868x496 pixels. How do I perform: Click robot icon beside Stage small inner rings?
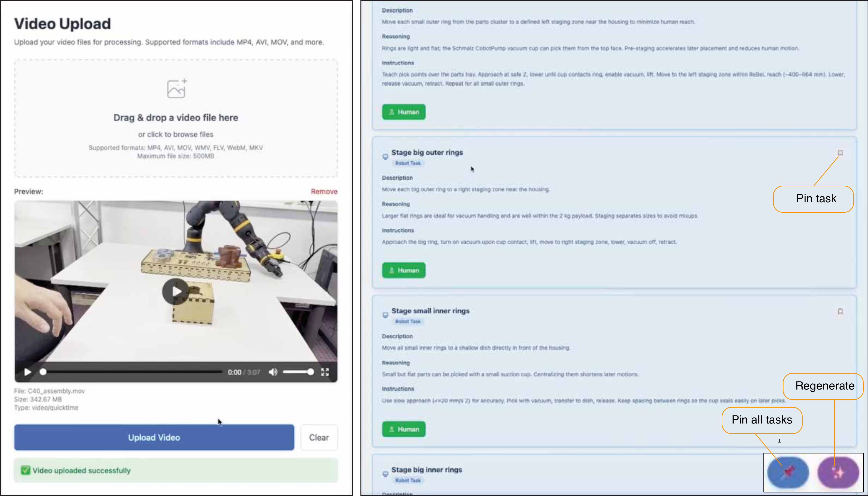pos(385,315)
